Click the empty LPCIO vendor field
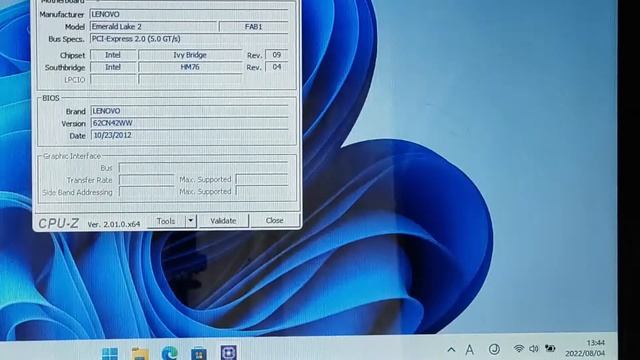The width and height of the screenshot is (640, 360). (113, 80)
